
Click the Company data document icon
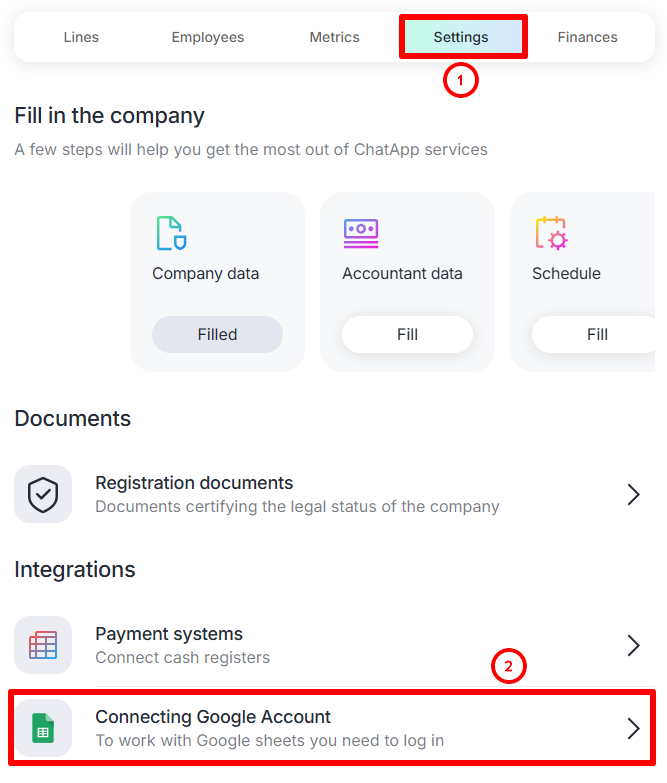tap(171, 233)
